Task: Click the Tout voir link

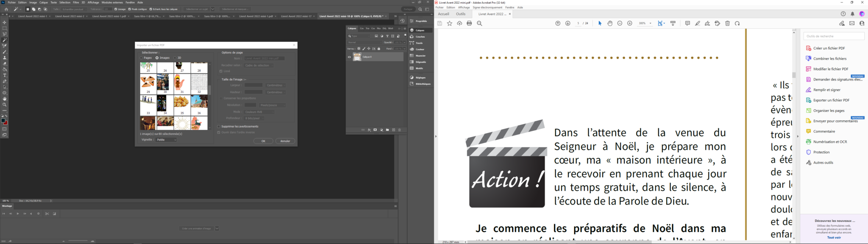Action: point(834,238)
